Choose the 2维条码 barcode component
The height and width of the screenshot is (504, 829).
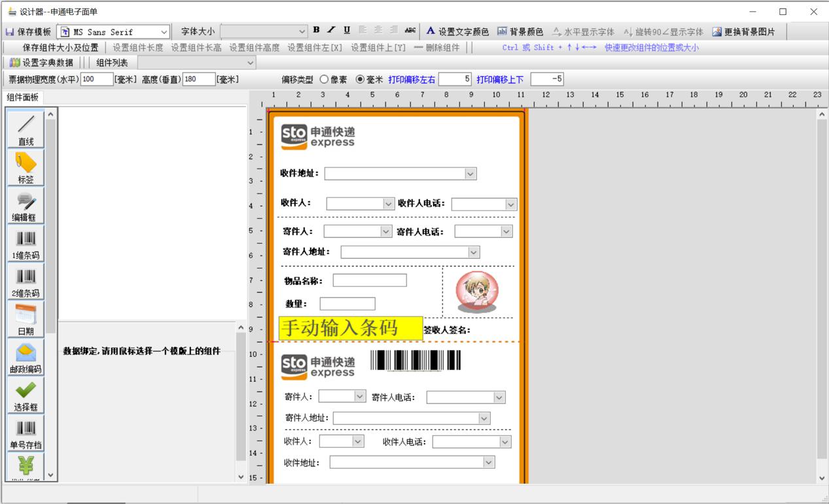26,281
